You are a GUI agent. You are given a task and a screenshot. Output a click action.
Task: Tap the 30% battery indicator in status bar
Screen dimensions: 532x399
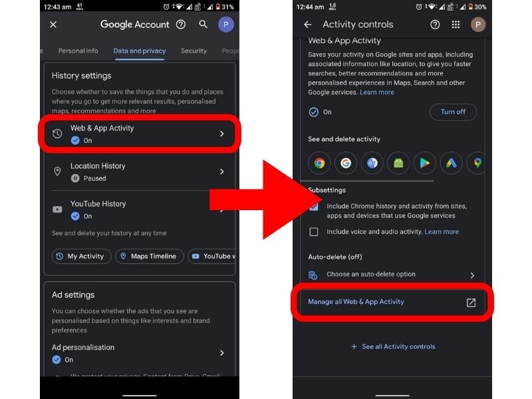[x=477, y=7]
